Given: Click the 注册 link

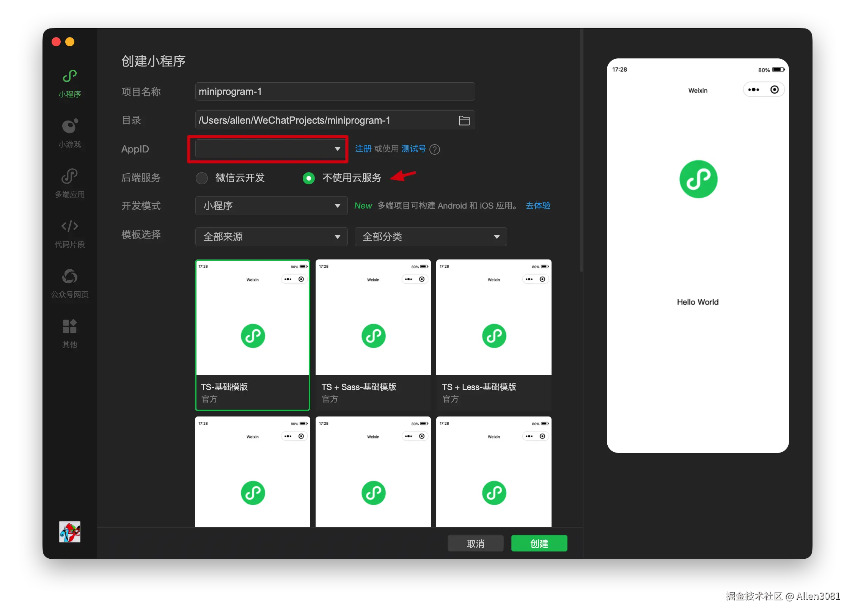Looking at the screenshot, I should pyautogui.click(x=363, y=149).
